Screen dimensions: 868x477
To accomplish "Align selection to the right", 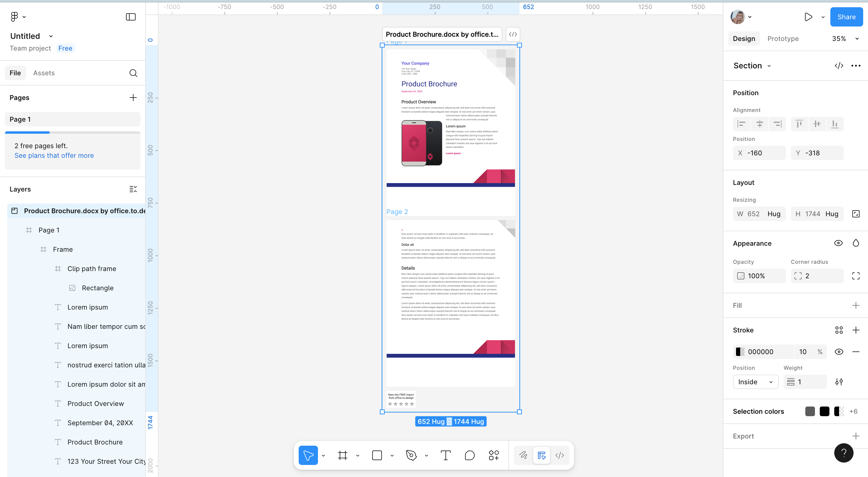I will point(777,124).
